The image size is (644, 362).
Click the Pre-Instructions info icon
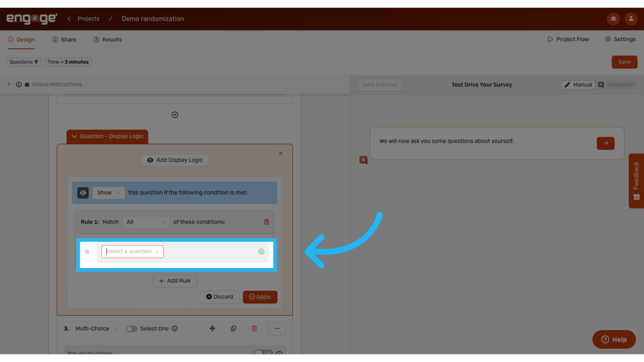click(279, 353)
